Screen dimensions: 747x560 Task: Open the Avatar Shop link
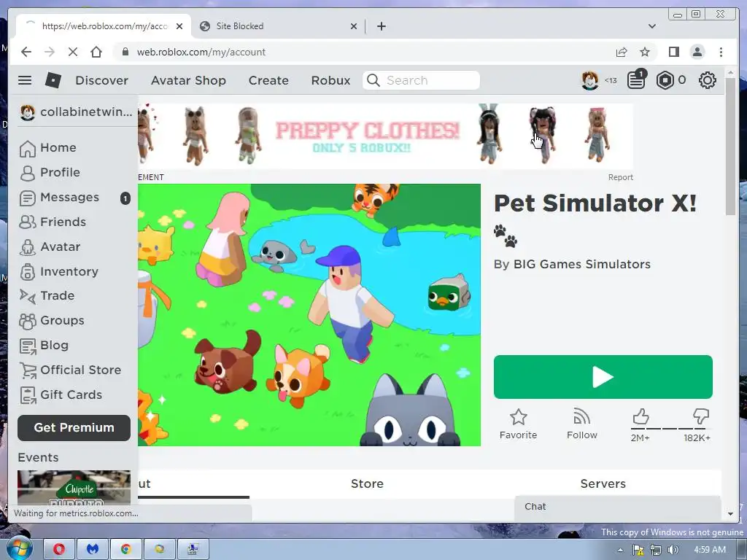188,80
